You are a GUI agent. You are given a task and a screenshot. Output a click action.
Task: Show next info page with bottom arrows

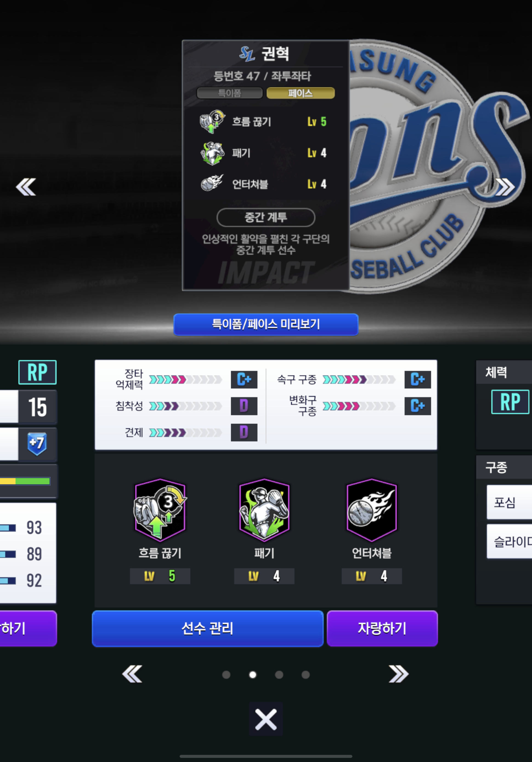pos(398,674)
